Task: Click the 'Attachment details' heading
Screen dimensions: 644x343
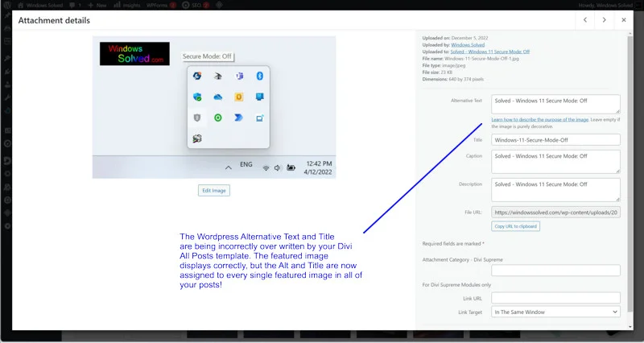Action: coord(54,21)
